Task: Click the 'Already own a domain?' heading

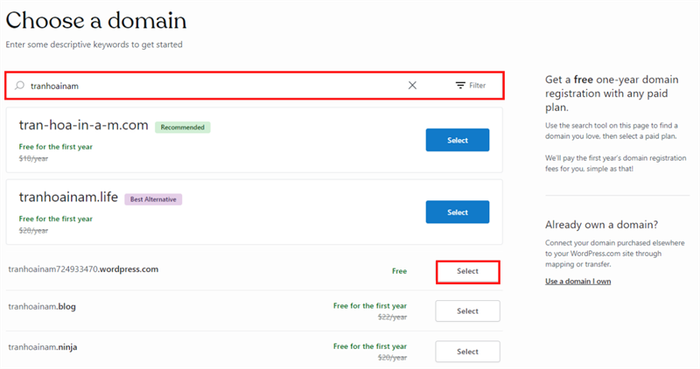Action: 601,224
